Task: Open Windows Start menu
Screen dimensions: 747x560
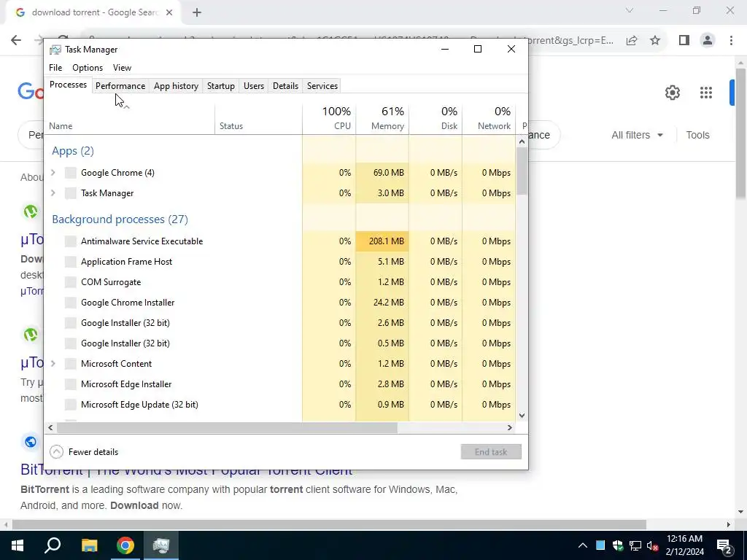Action: click(18, 545)
